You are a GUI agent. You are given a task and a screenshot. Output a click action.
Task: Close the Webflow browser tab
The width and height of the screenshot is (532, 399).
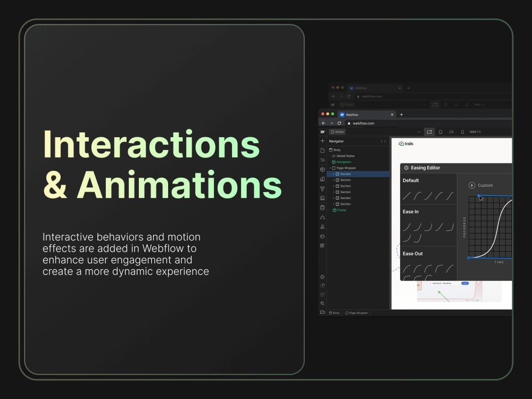click(392, 115)
